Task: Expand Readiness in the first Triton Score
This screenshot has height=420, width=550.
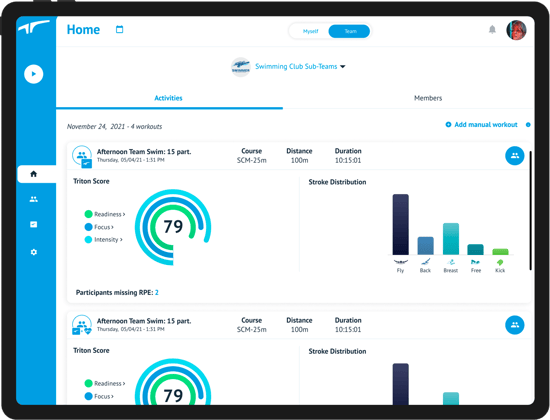Action: [109, 214]
